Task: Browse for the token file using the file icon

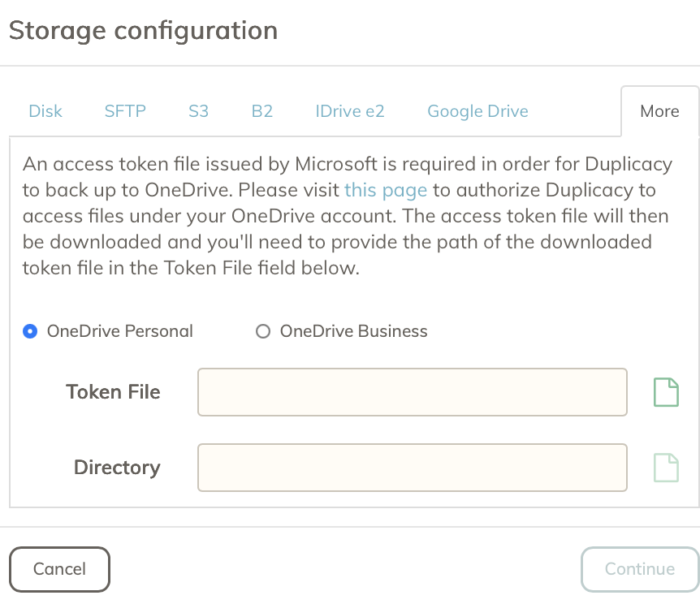Action: pos(666,392)
